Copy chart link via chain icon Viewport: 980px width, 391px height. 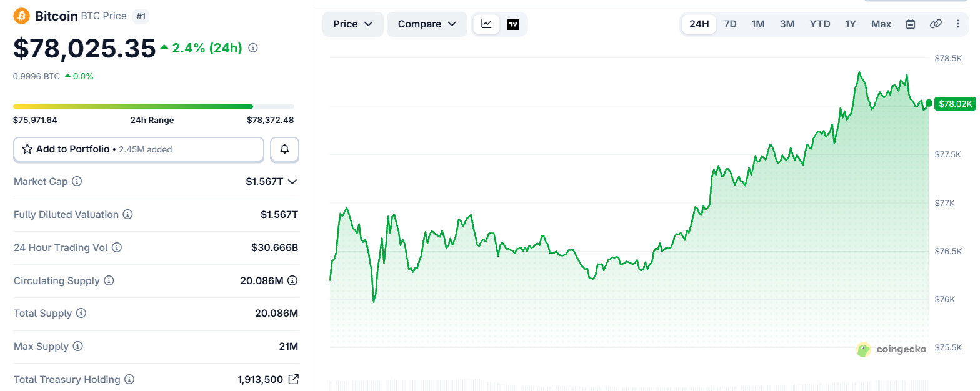[x=936, y=24]
